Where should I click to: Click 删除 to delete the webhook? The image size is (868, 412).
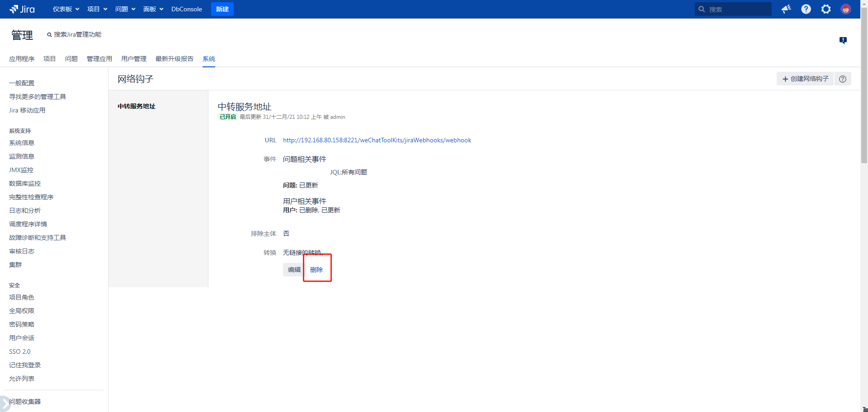[316, 270]
